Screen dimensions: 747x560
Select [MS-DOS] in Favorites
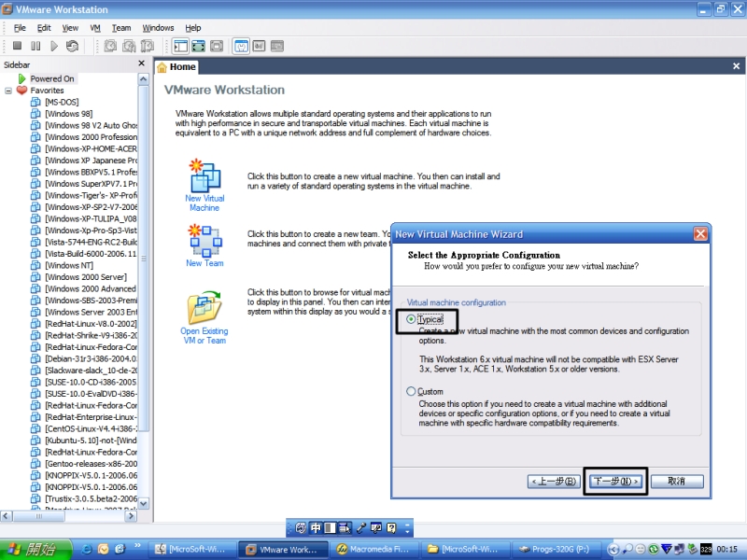coord(62,102)
